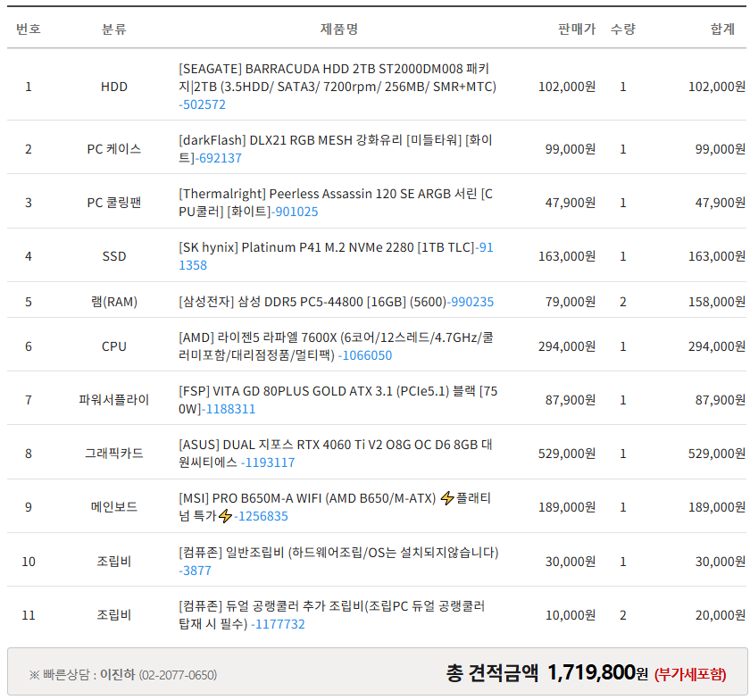This screenshot has height=700, width=750.
Task: Click the quantity 1 in the HDD row
Action: click(x=623, y=87)
